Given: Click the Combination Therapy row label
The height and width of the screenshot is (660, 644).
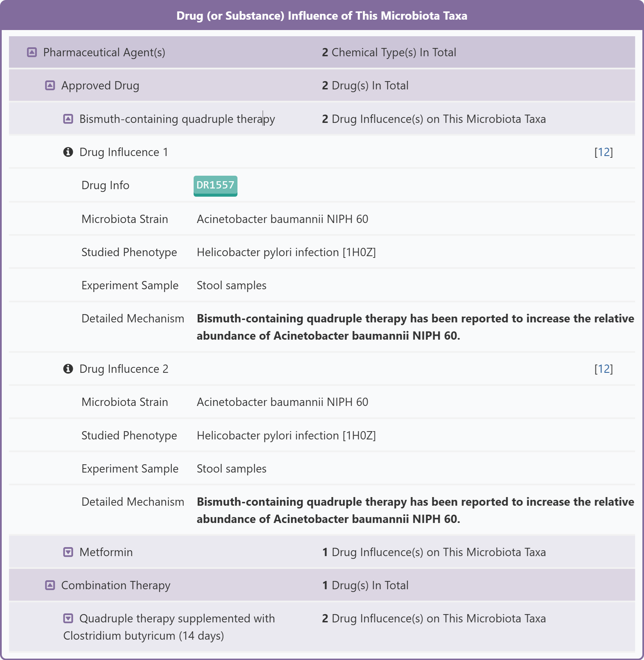Looking at the screenshot, I should click(x=116, y=585).
